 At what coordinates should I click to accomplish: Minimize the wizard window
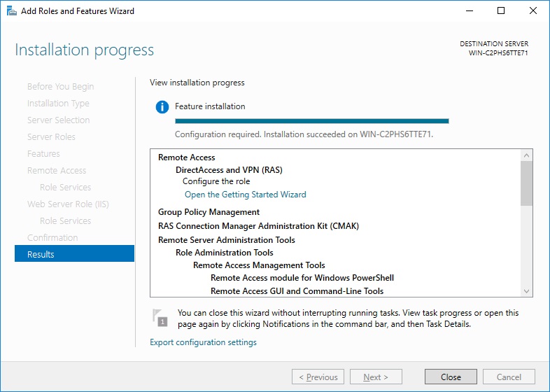click(469, 11)
